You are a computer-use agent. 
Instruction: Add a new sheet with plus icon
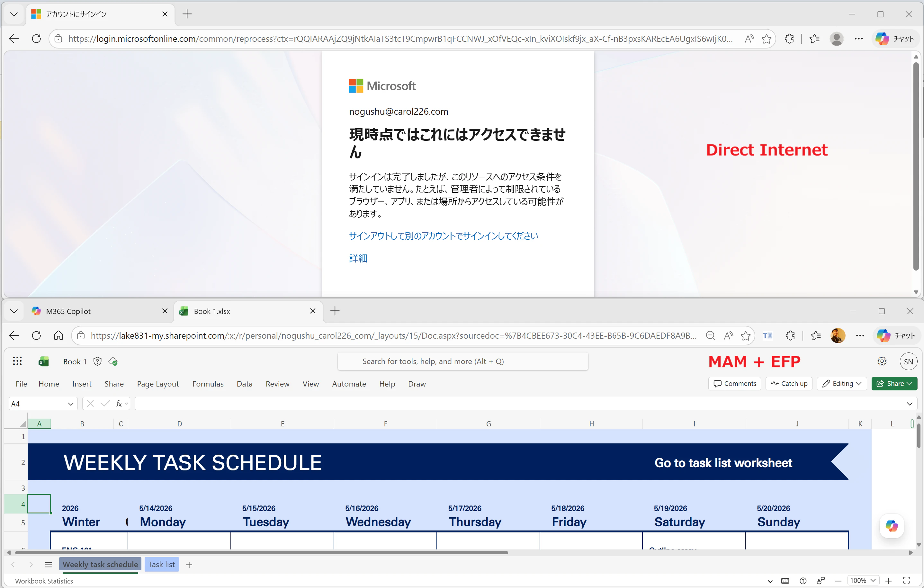click(x=189, y=564)
